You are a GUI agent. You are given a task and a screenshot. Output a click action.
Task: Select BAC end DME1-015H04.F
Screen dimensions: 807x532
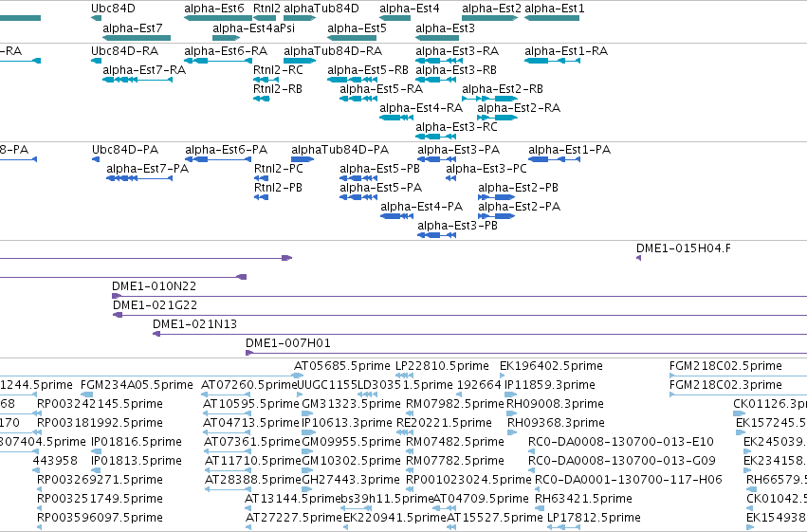pyautogui.click(x=684, y=248)
